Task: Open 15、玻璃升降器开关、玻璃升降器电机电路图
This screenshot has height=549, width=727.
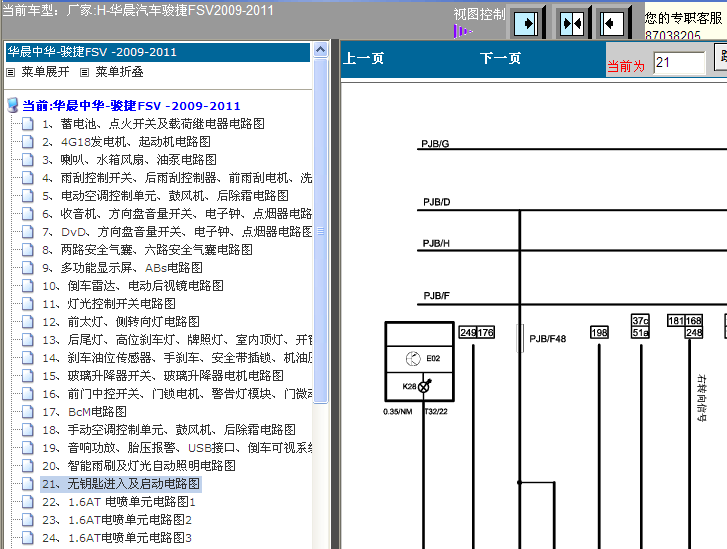Action: click(163, 376)
